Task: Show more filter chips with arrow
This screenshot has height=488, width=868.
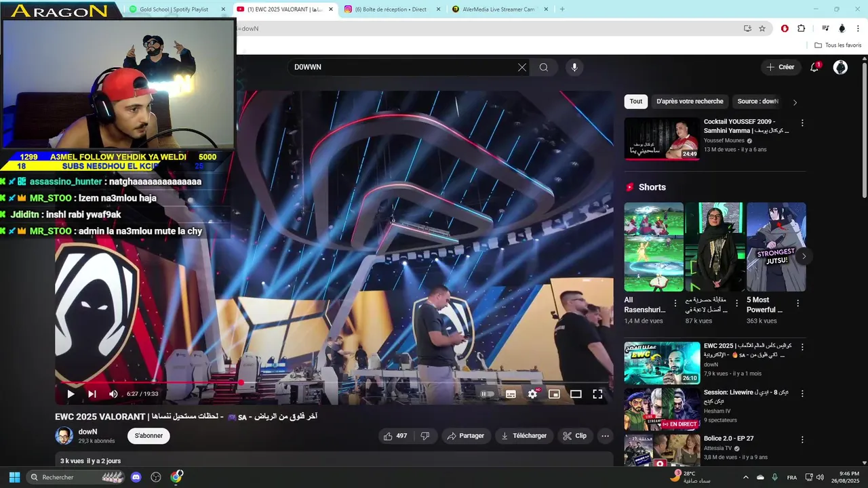Action: (795, 102)
